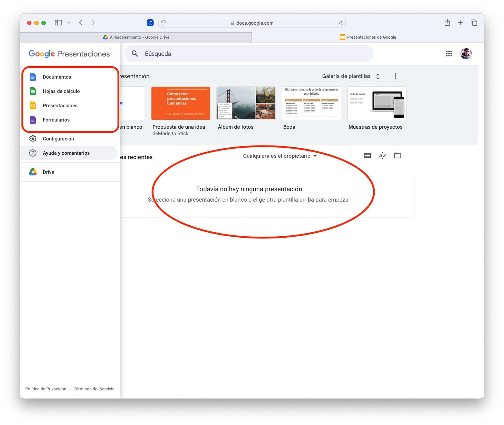Go to Drive from the side menu
504x425 pixels.
coord(70,172)
